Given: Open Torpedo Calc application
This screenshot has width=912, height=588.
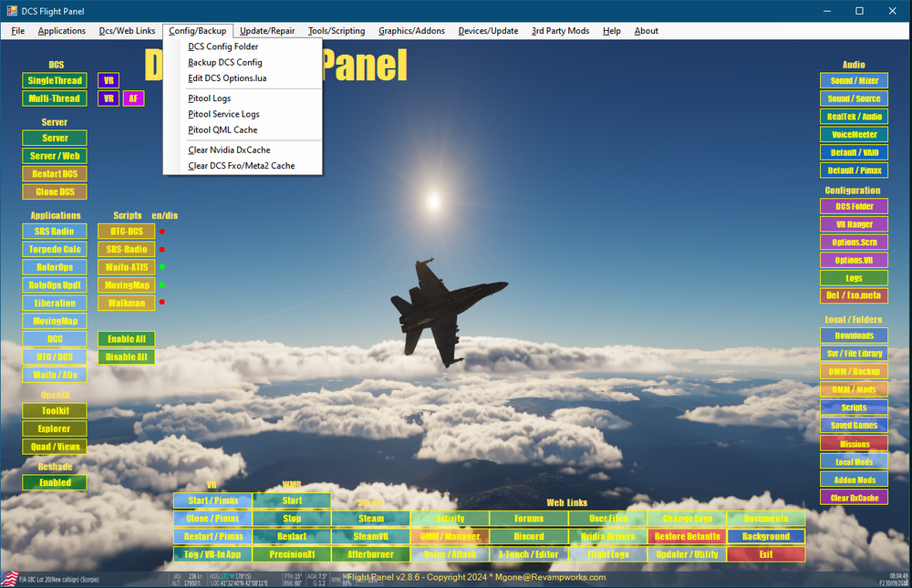Looking at the screenshot, I should click(x=55, y=250).
